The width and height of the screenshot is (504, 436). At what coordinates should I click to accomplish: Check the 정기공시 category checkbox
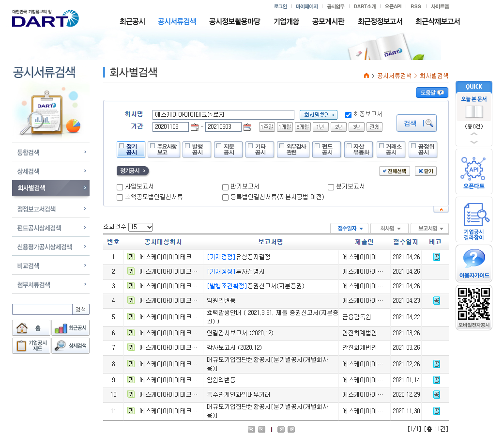tap(122, 146)
